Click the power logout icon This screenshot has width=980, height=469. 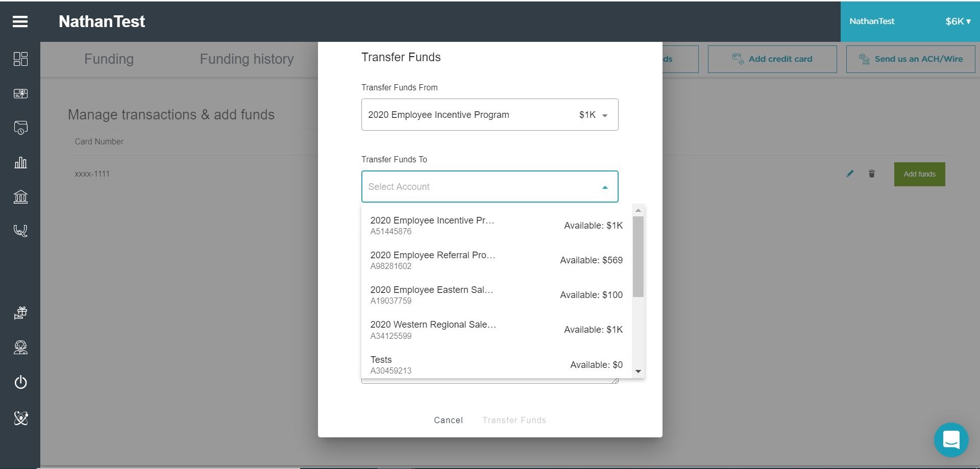(x=20, y=382)
